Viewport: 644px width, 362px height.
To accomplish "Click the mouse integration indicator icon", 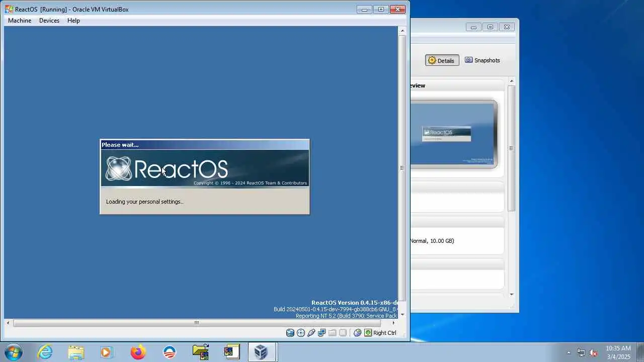I will (358, 333).
